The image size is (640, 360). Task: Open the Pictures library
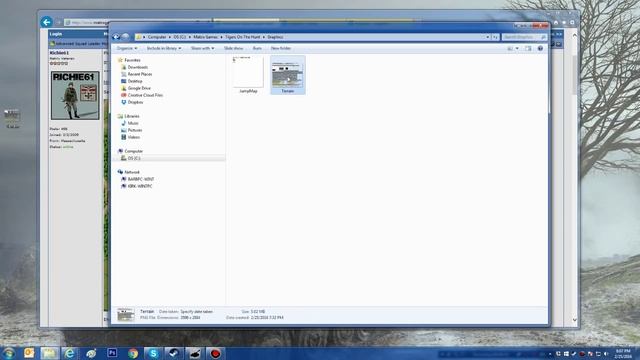[135, 130]
